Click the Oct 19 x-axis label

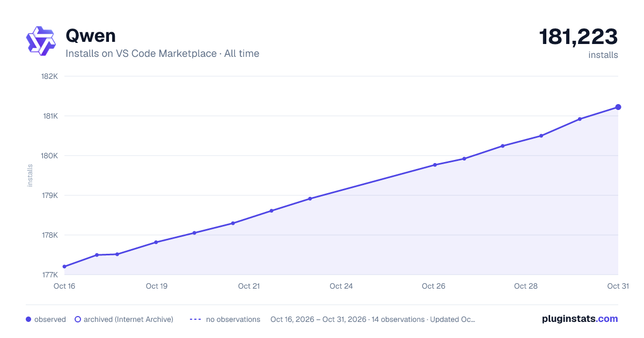coord(157,286)
